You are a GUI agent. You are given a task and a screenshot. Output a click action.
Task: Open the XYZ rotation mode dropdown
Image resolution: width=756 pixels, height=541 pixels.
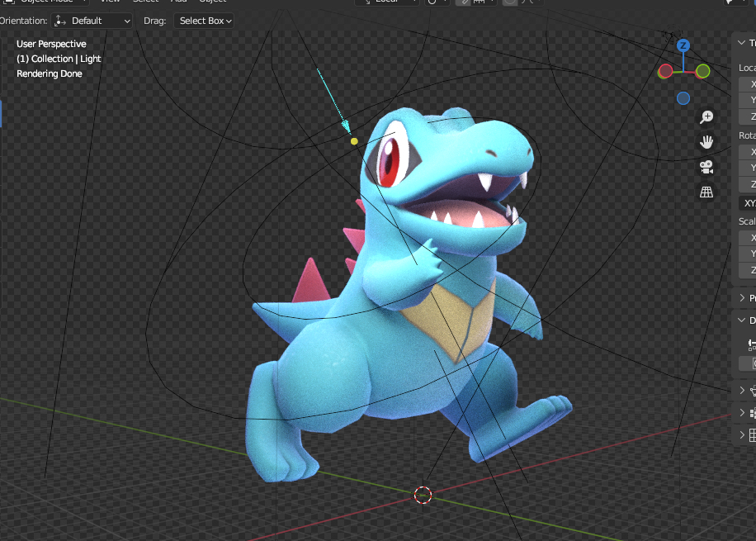(748, 202)
